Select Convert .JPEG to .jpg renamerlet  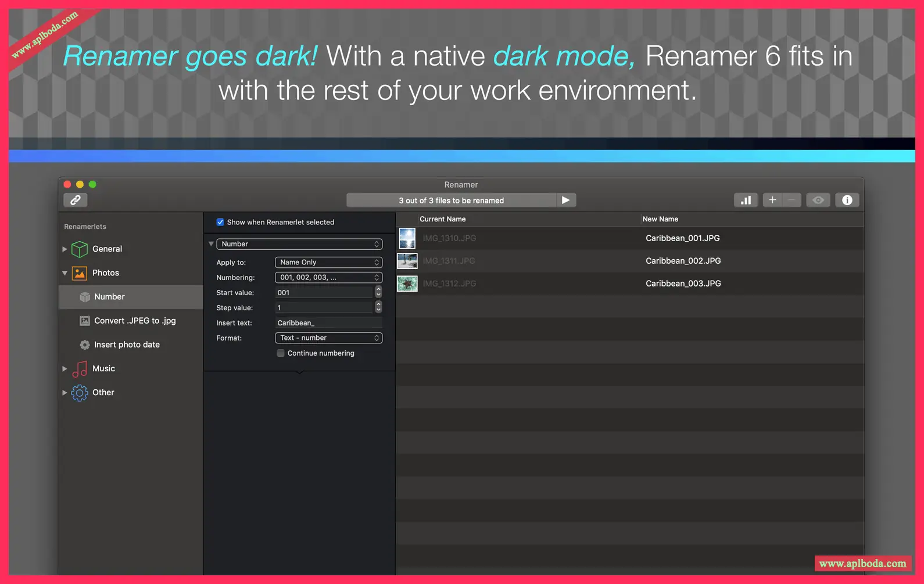point(134,321)
